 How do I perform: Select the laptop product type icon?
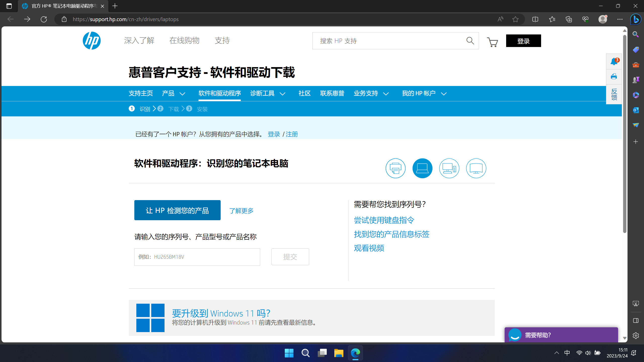(x=422, y=168)
